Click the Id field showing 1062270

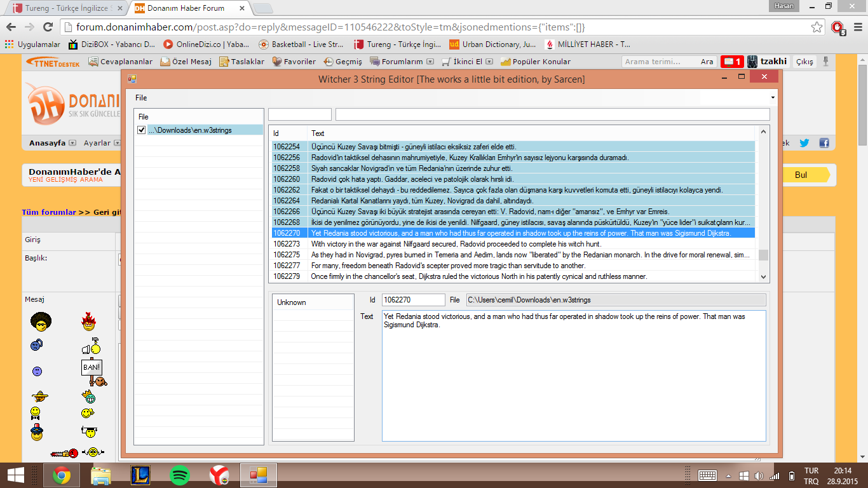[414, 300]
